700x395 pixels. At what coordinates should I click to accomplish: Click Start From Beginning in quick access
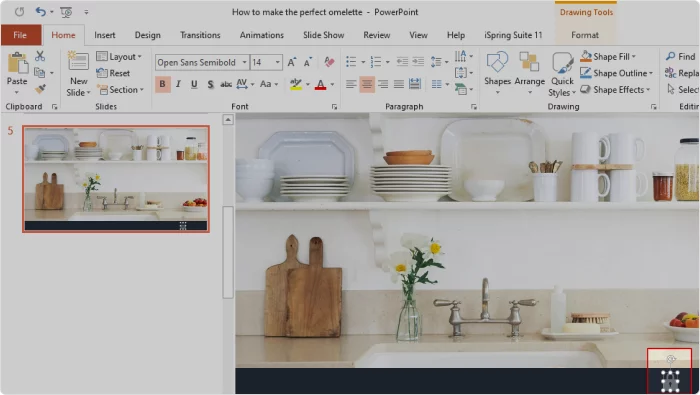(66, 12)
